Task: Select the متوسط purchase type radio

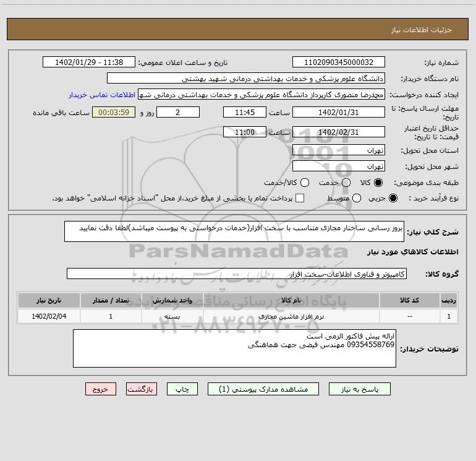Action: coord(357,198)
